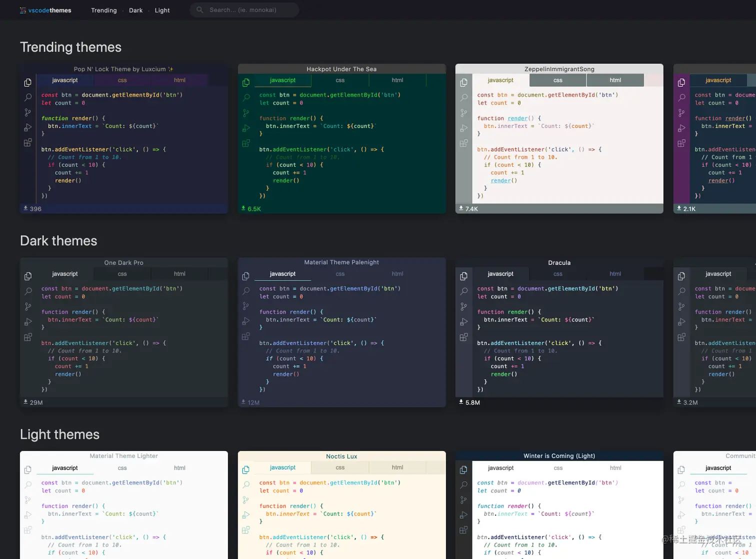Screen dimensions: 756x559
Task: Click extensions icon in Hackpot Under The Sea card
Action: pyautogui.click(x=246, y=143)
